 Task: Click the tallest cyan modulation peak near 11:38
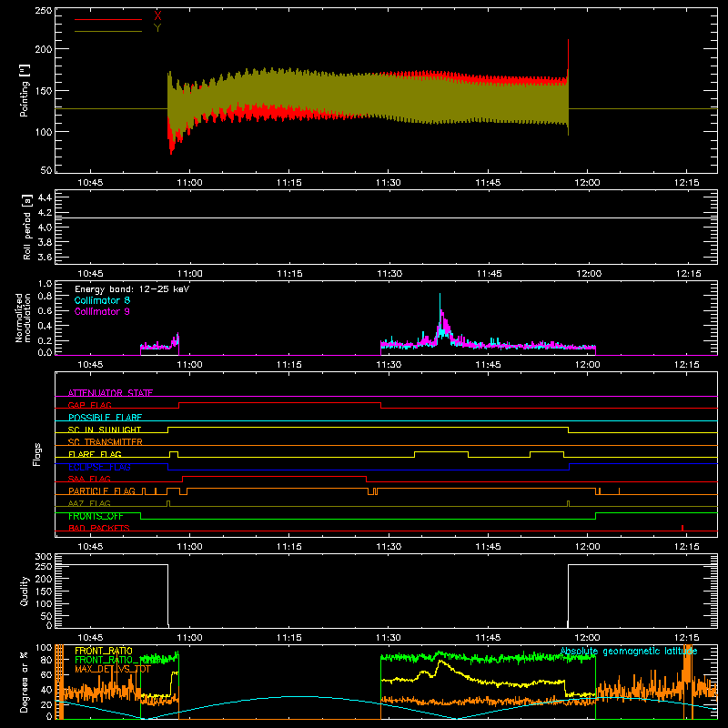click(x=440, y=302)
